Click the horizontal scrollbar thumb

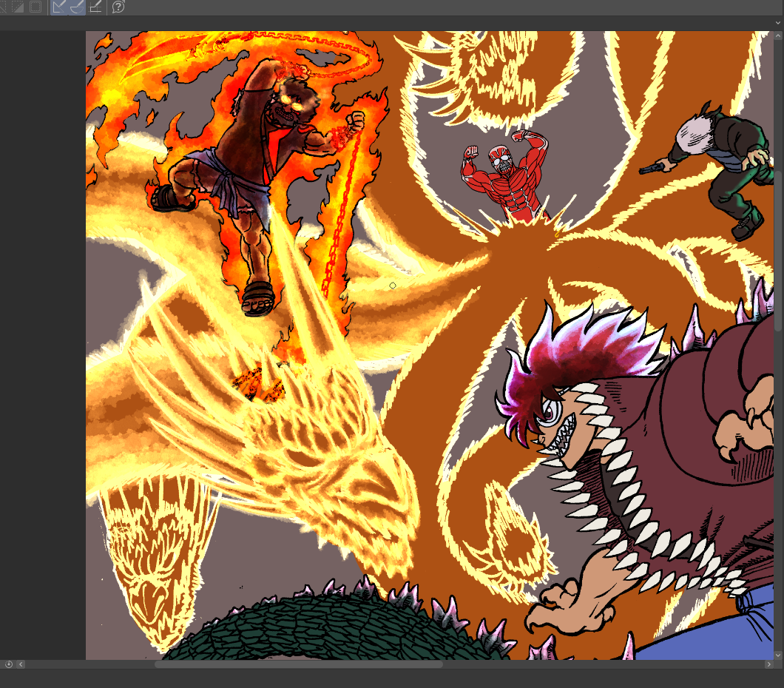point(299,664)
